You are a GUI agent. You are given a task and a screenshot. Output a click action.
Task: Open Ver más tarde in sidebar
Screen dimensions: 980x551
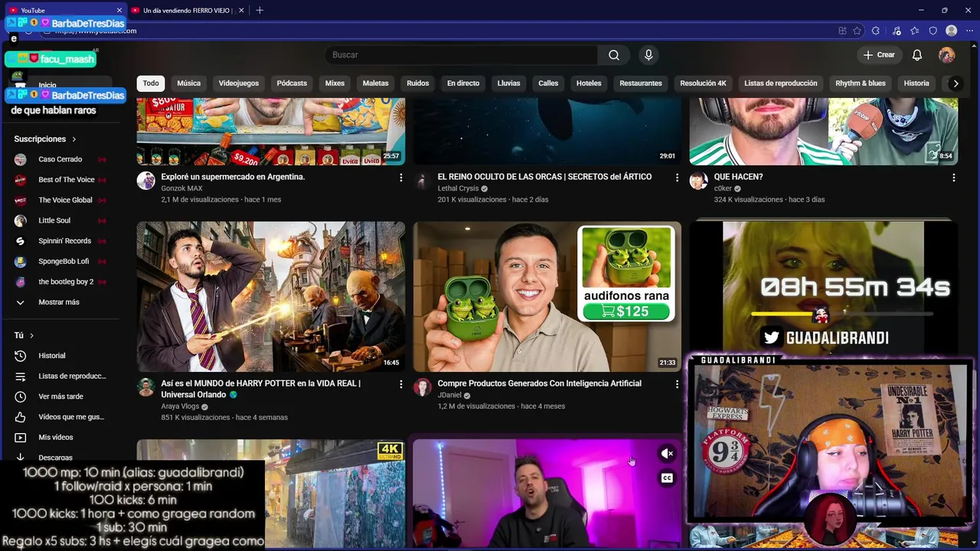(x=61, y=396)
